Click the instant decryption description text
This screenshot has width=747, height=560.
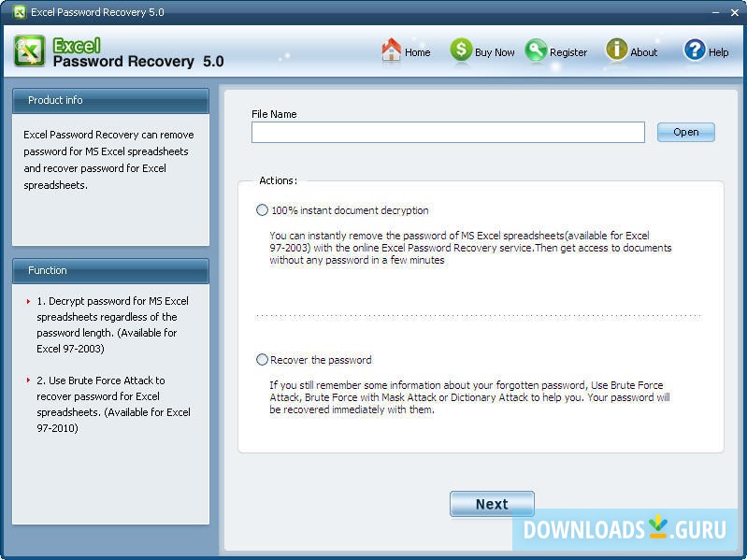(x=470, y=248)
